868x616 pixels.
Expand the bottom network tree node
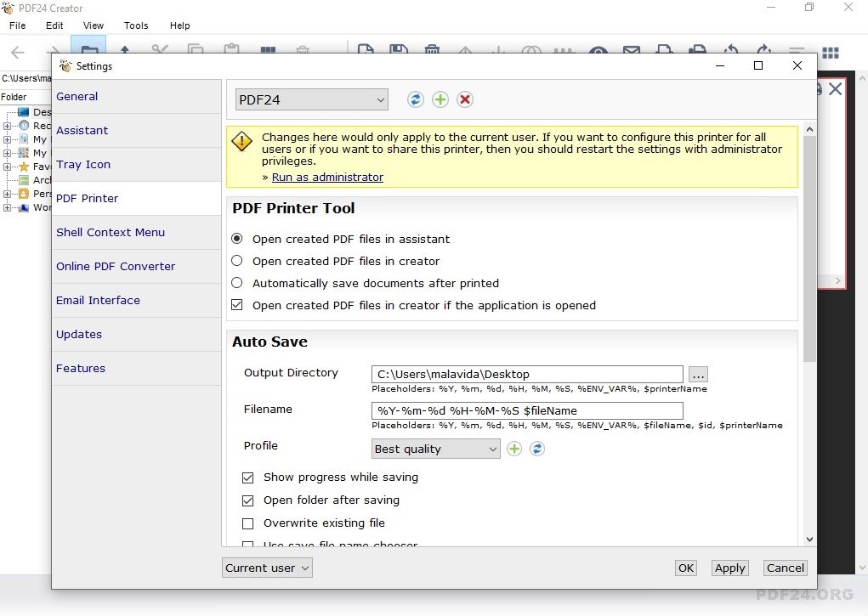[7, 207]
